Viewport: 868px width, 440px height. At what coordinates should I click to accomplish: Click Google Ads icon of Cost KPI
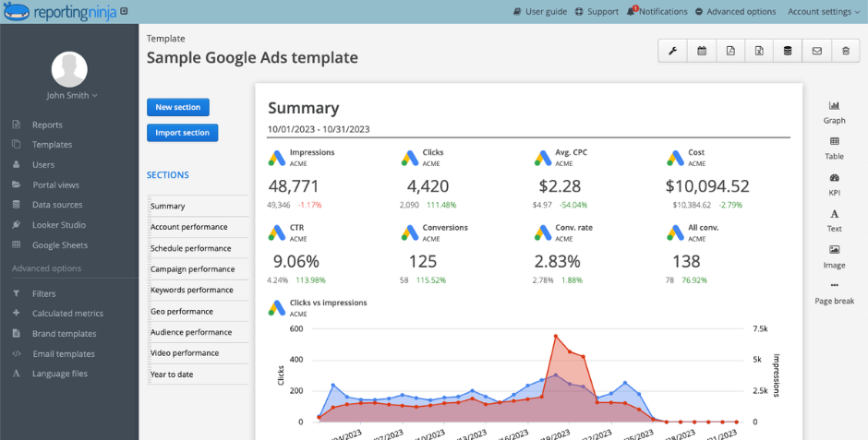click(x=675, y=158)
